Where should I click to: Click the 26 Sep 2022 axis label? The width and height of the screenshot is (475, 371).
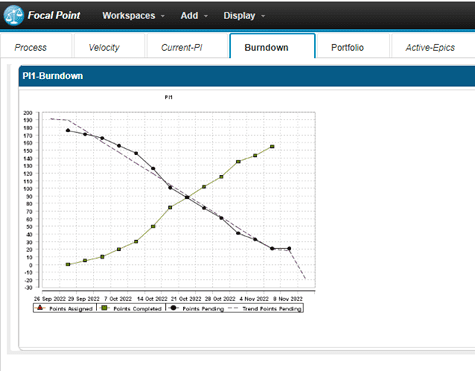[50, 299]
